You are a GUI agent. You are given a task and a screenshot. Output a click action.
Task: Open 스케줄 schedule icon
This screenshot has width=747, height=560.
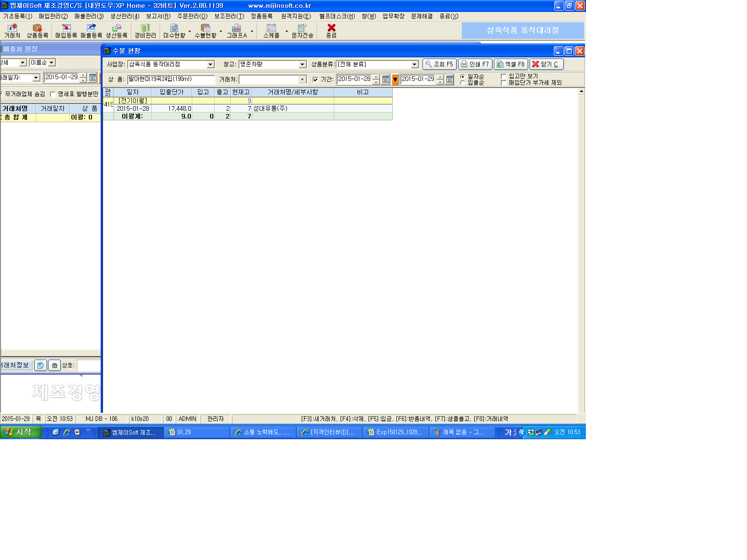pos(271,31)
